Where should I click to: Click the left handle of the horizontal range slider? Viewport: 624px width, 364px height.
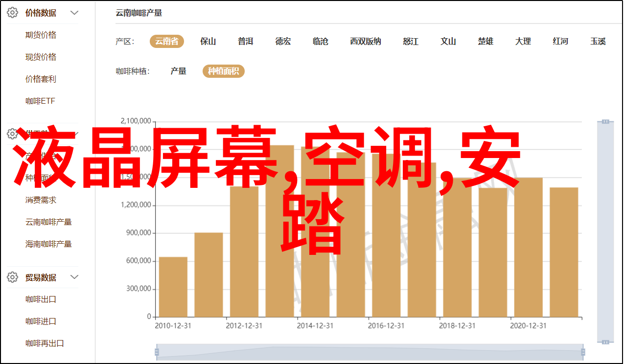point(157,352)
